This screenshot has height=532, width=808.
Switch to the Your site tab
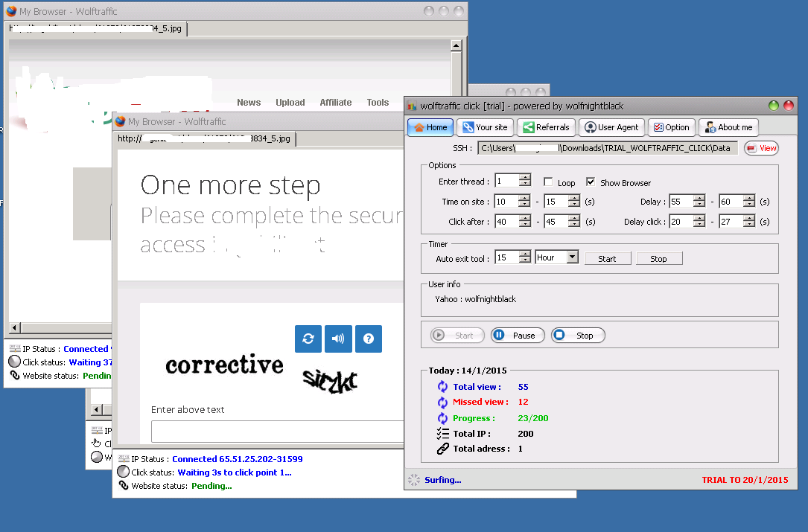pyautogui.click(x=485, y=127)
